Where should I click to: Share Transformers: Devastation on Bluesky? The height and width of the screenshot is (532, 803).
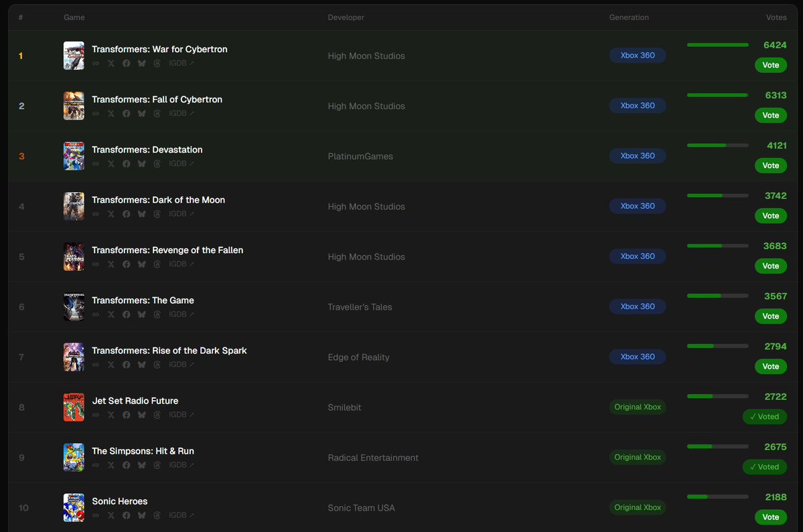142,164
